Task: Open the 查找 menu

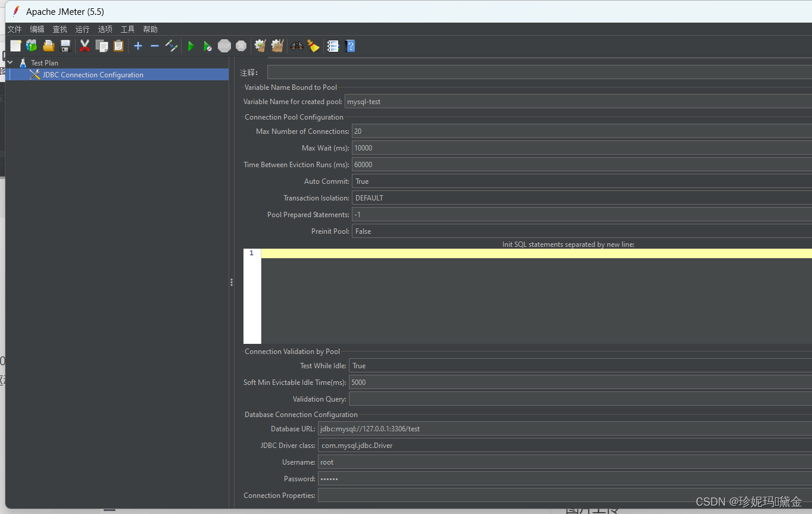Action: (x=60, y=29)
